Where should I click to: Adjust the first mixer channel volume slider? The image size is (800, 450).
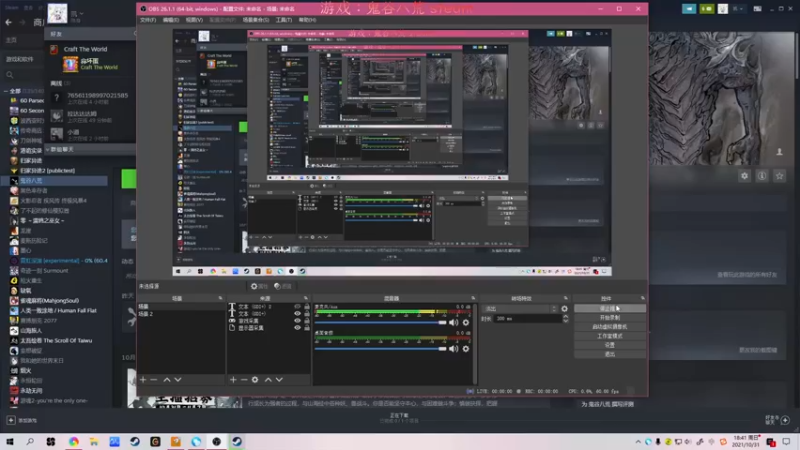tap(381, 322)
